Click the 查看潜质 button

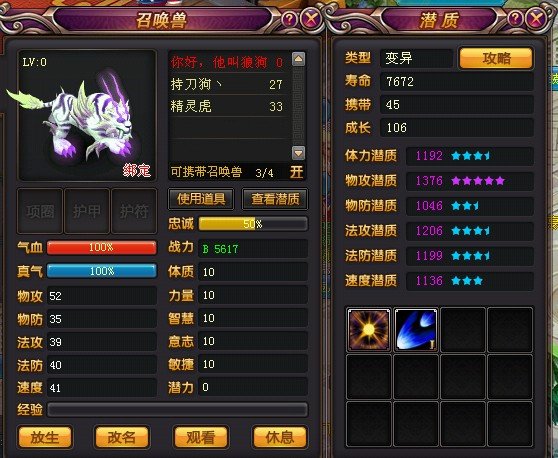pos(275,199)
